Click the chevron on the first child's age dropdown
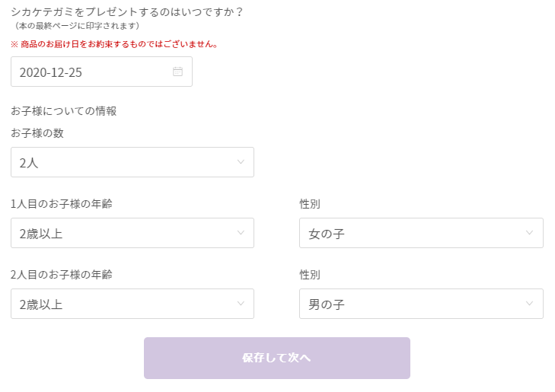Screen dimensions: 555x392 point(241,233)
